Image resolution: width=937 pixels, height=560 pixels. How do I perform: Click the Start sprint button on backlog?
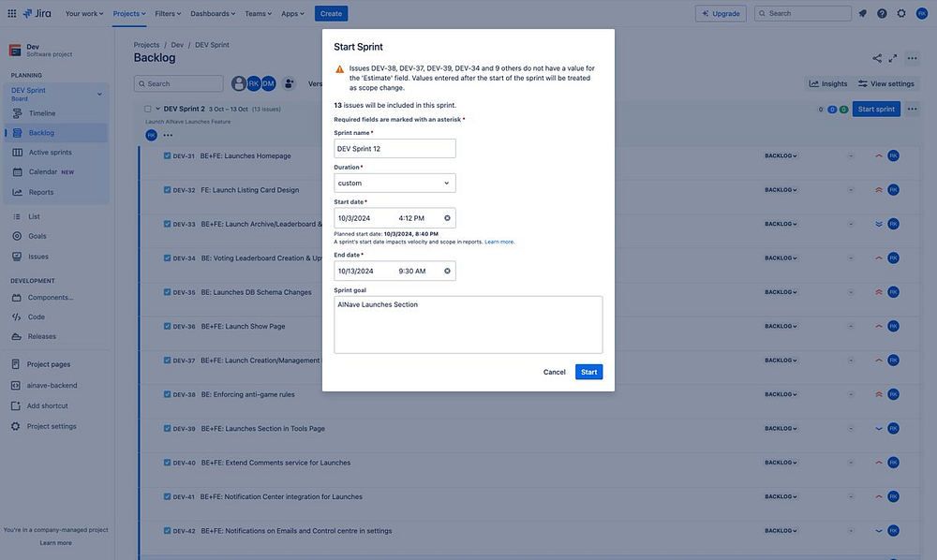point(876,109)
